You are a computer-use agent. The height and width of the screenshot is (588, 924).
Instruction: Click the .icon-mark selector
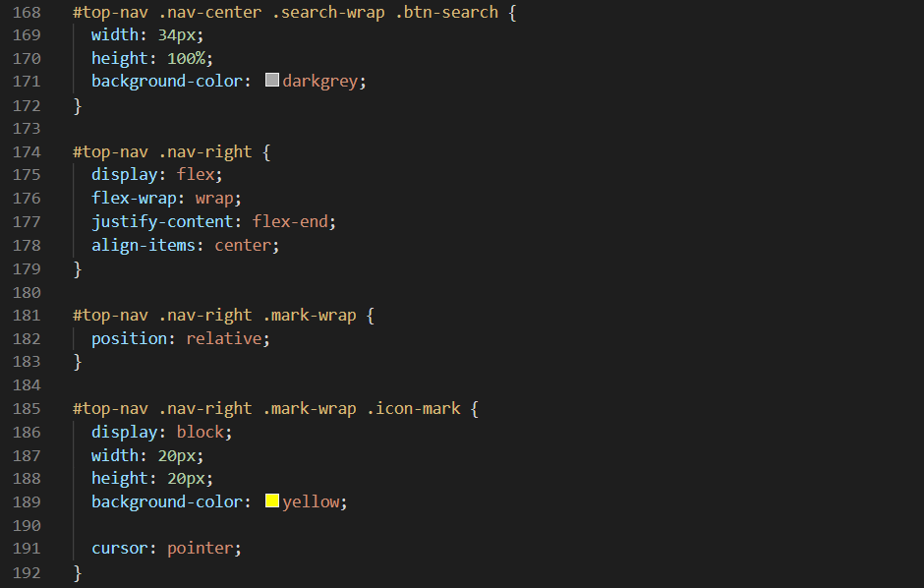point(414,408)
